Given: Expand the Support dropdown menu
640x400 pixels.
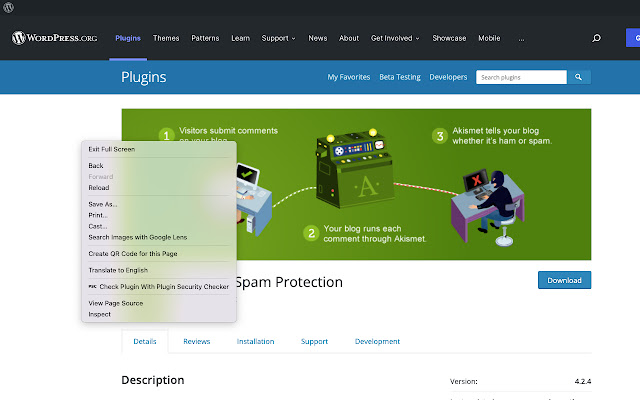Looking at the screenshot, I should coord(278,38).
